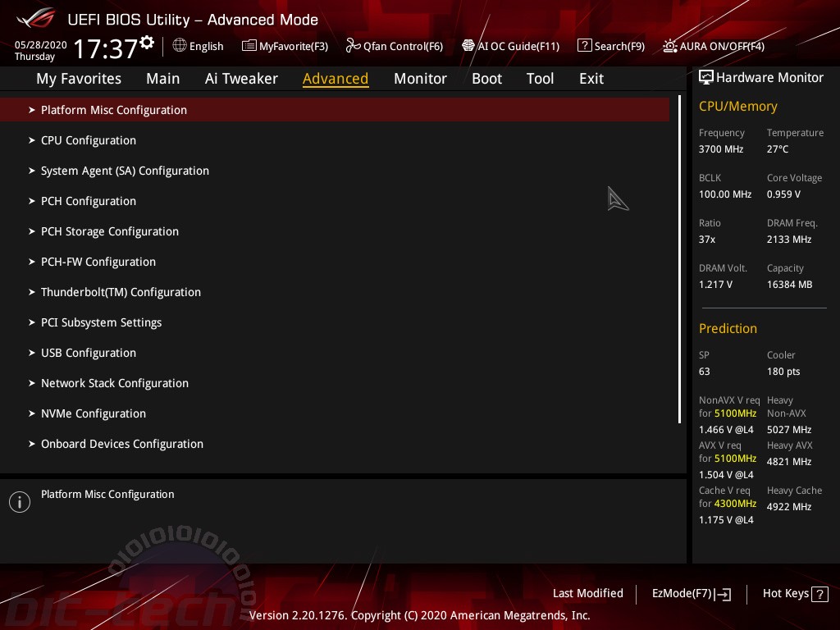Expand arrow beside CPU Configuration
The width and height of the screenshot is (840, 630).
32,140
